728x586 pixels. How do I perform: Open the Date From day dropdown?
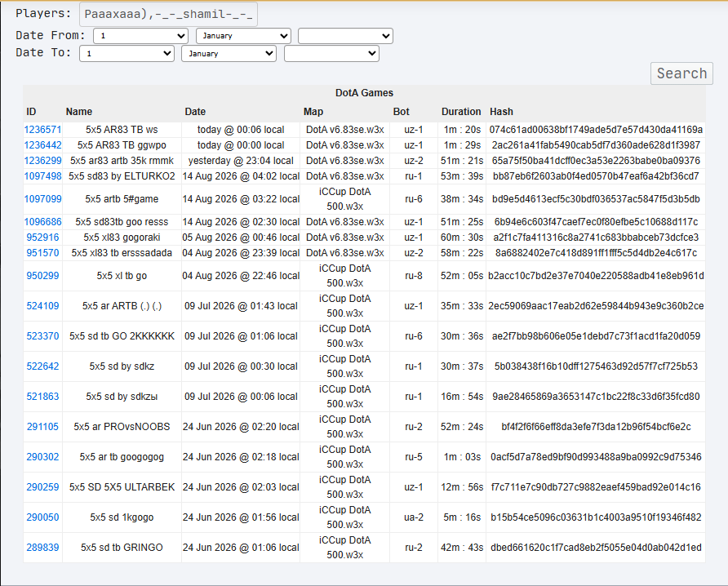(140, 36)
